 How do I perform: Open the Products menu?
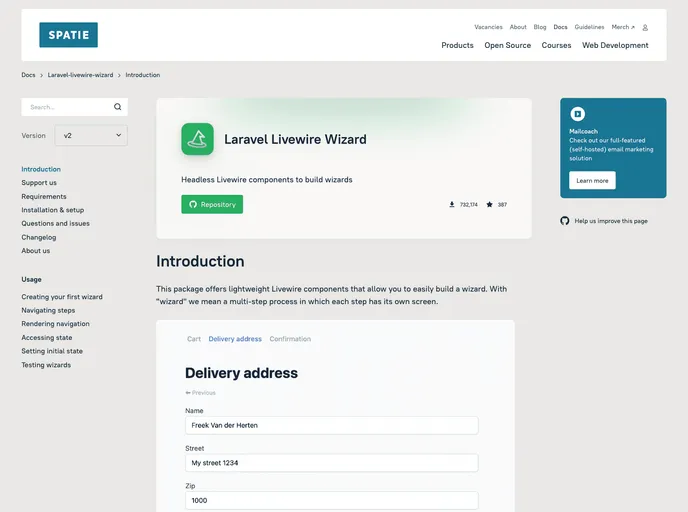coord(457,45)
